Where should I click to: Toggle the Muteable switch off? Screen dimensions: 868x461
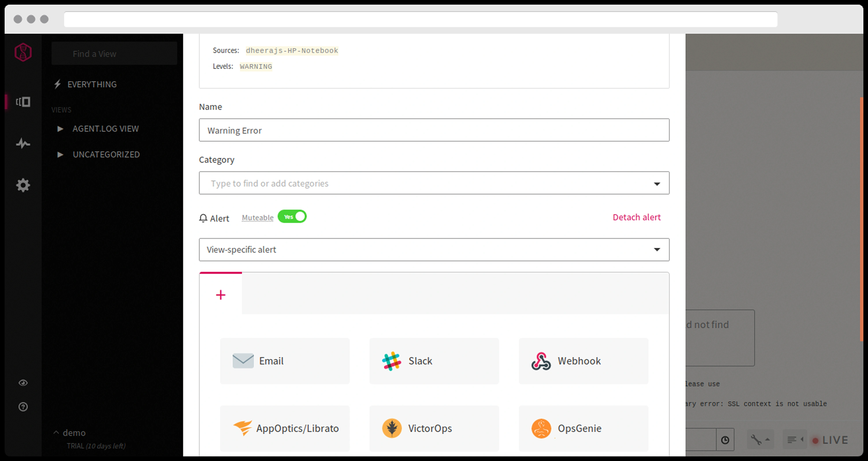pyautogui.click(x=292, y=217)
